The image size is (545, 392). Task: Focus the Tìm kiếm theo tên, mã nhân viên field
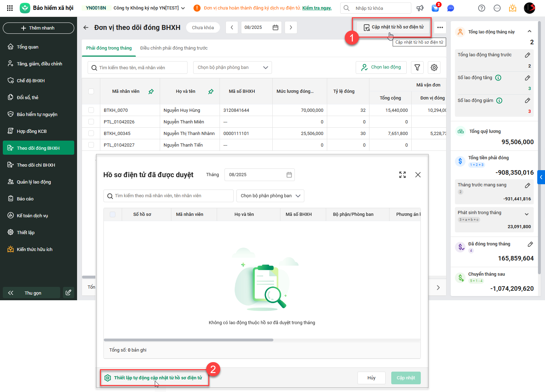coord(137,68)
